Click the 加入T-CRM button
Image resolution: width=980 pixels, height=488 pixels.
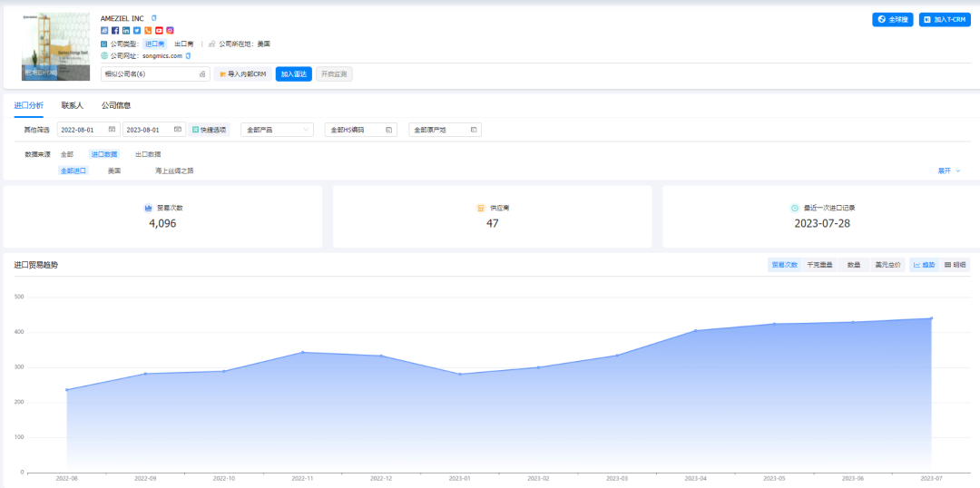coord(945,19)
